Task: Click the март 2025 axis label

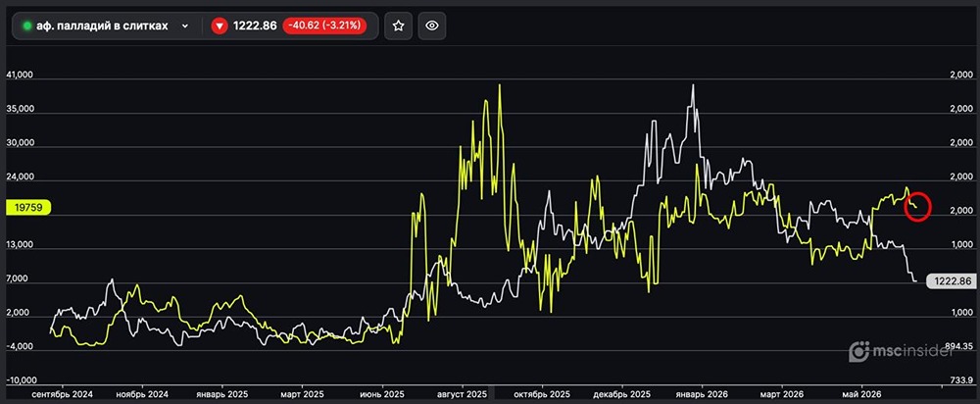Action: pyautogui.click(x=301, y=394)
